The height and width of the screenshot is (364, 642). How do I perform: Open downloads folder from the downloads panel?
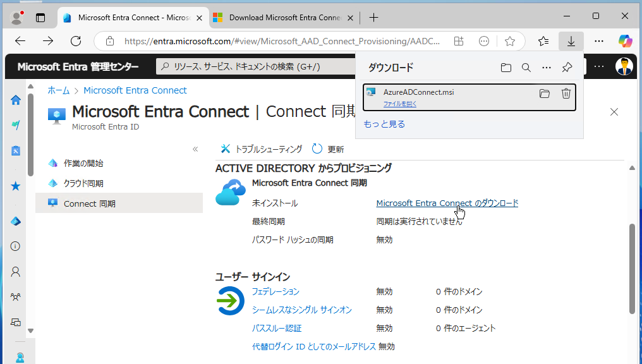506,67
